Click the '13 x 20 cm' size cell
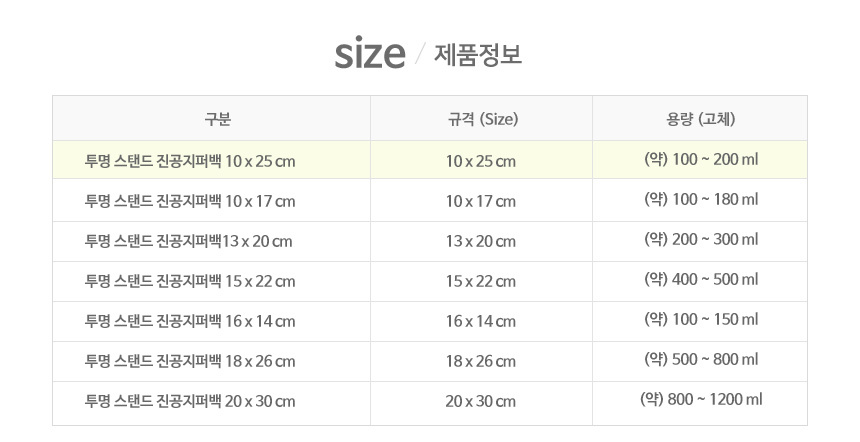 click(x=481, y=241)
